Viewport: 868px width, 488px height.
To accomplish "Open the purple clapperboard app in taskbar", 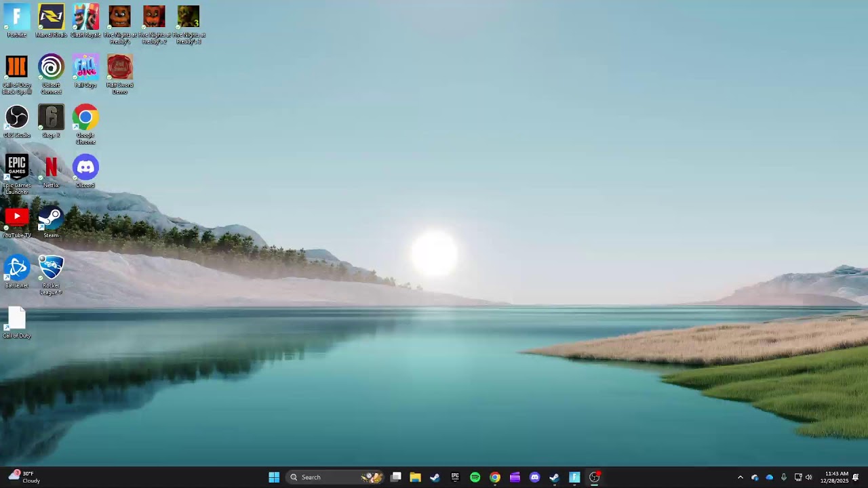I will point(515,477).
